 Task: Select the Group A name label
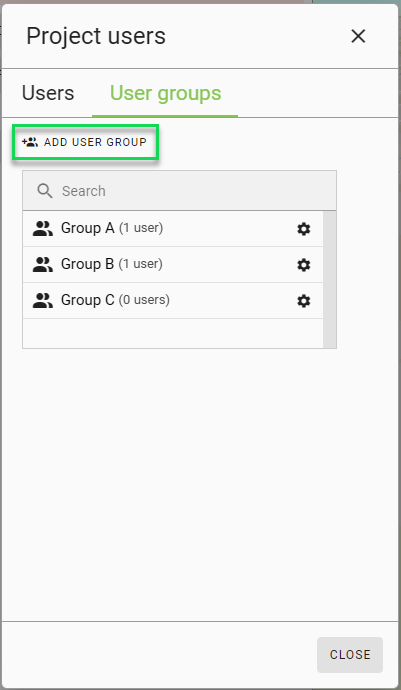(88, 228)
